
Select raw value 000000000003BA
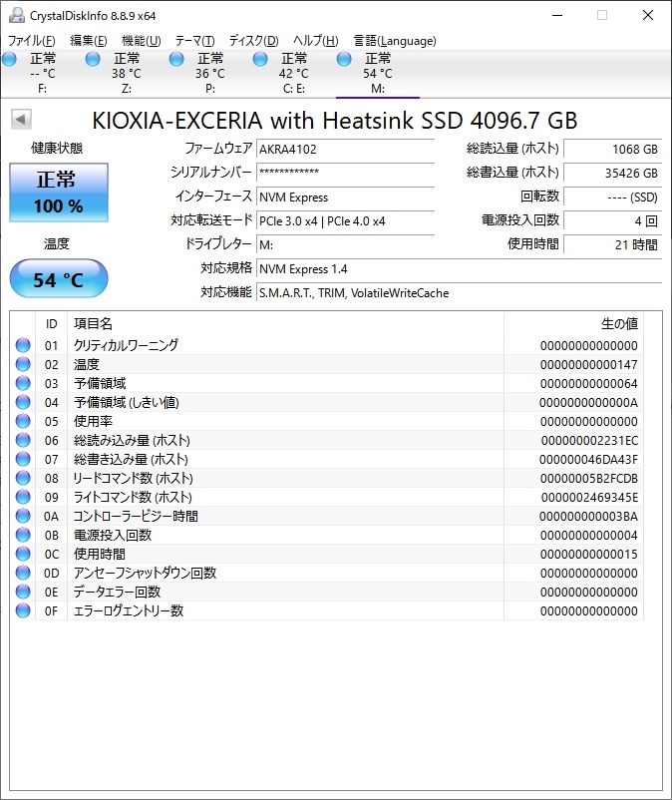(x=589, y=517)
